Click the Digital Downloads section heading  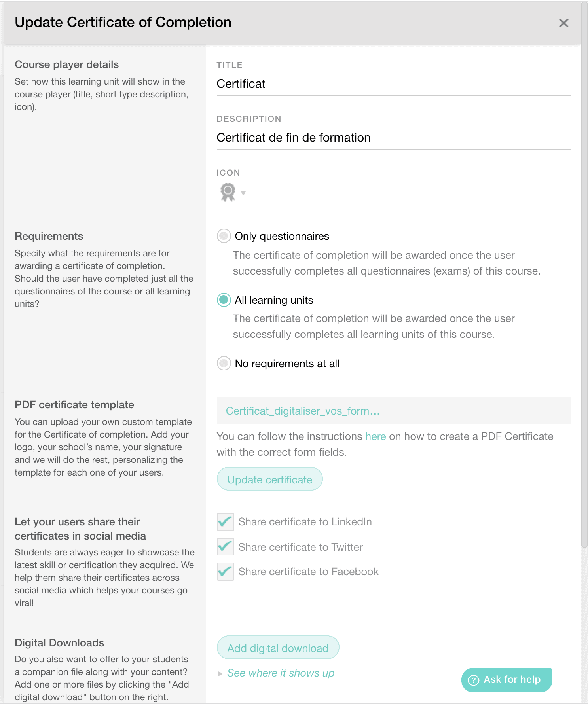click(59, 642)
